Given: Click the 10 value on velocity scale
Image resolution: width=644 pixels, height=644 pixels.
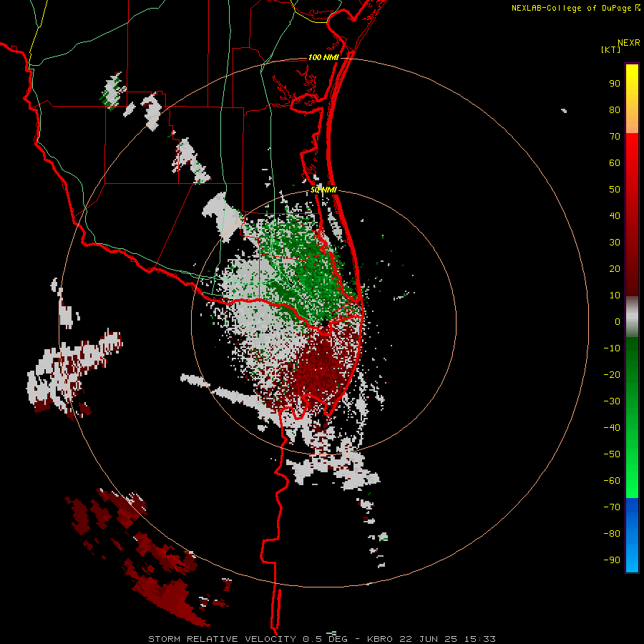Looking at the screenshot, I should tap(615, 296).
